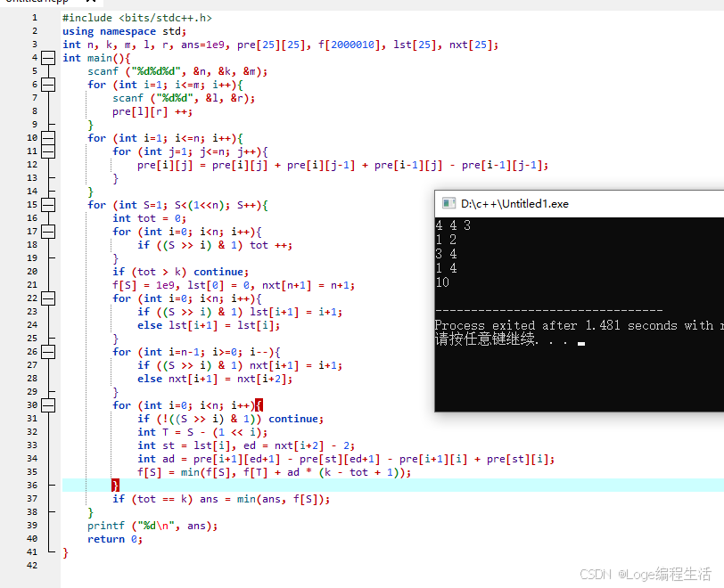Viewport: 724px width, 588px height.
Task: Click 'return 0;' on line 40
Action: pos(115,539)
